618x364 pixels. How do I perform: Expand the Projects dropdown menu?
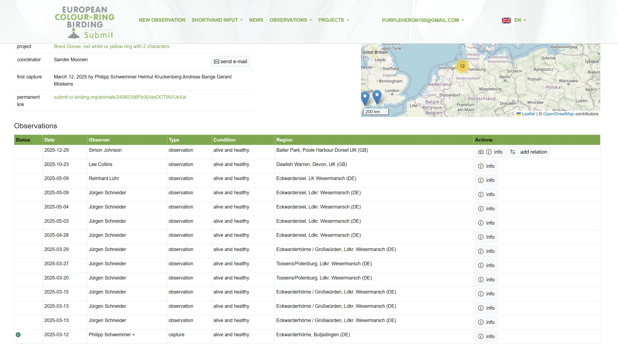coord(333,20)
